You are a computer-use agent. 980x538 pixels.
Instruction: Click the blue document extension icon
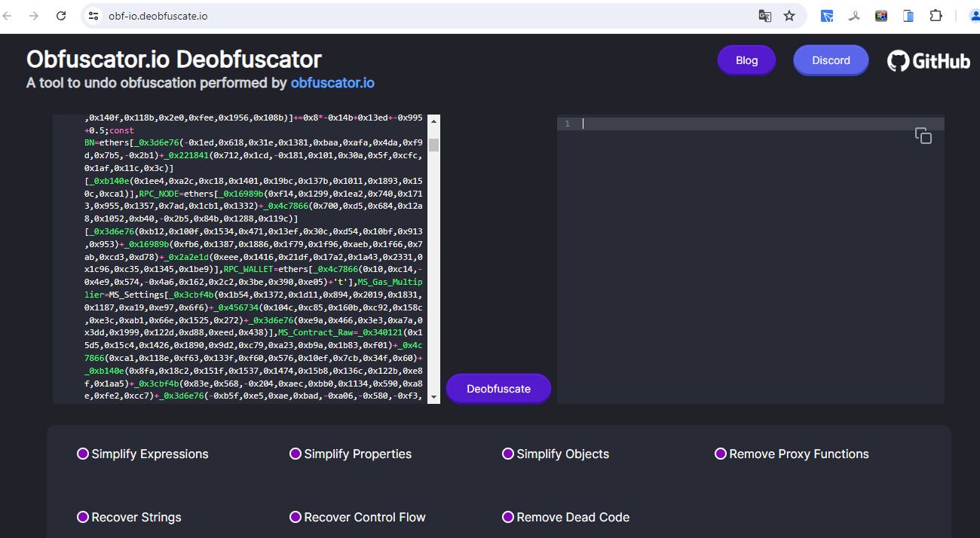point(908,15)
